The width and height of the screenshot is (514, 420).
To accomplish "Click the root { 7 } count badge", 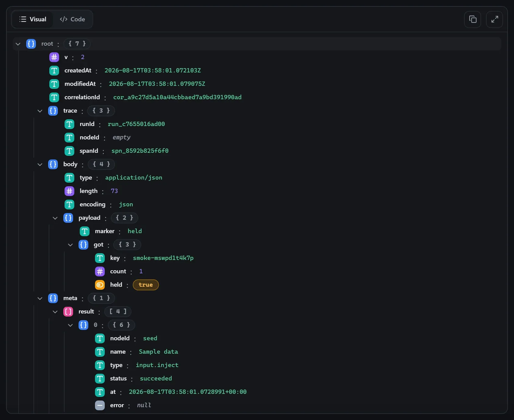I will point(77,44).
